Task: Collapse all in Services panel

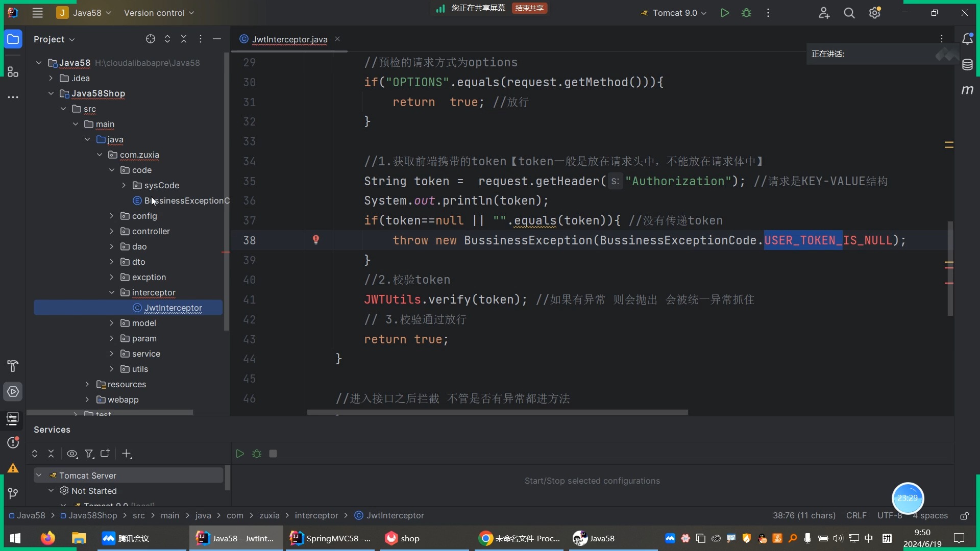Action: point(51,454)
